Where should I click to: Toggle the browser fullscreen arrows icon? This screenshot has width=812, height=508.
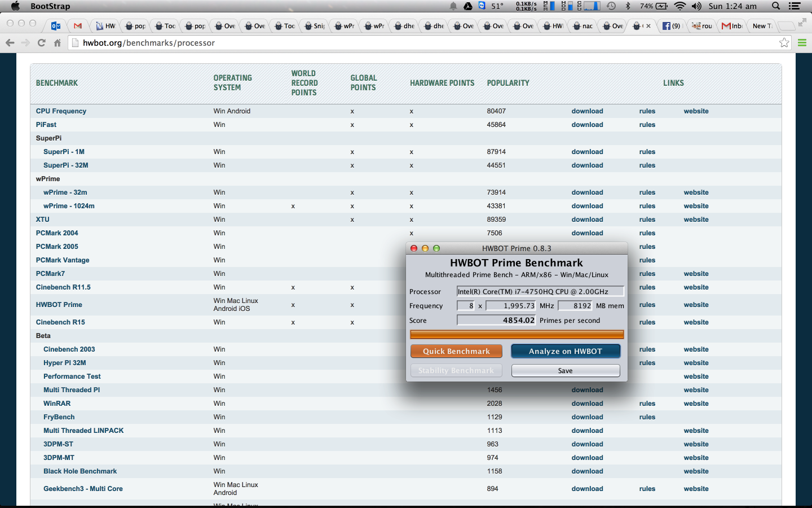tap(802, 23)
